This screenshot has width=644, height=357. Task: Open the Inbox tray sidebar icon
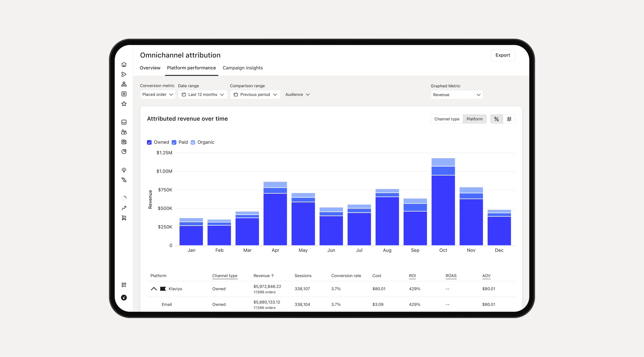[124, 122]
